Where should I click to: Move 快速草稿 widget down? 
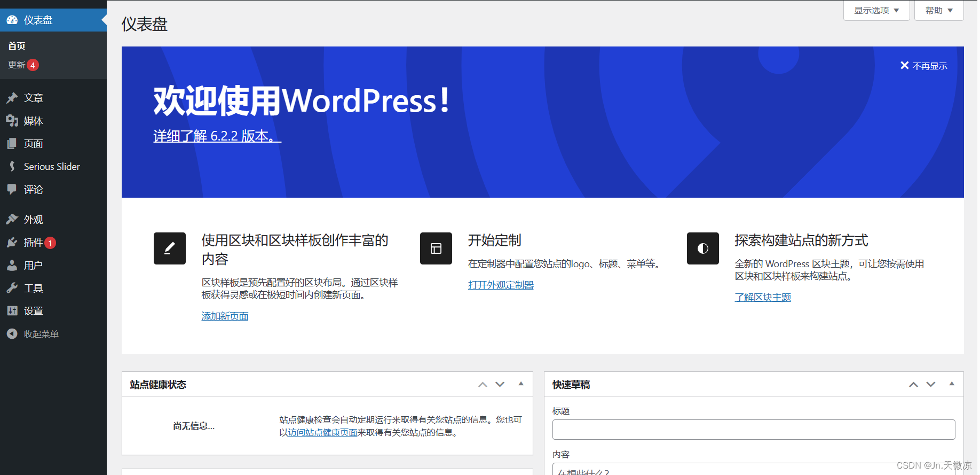[x=931, y=384]
